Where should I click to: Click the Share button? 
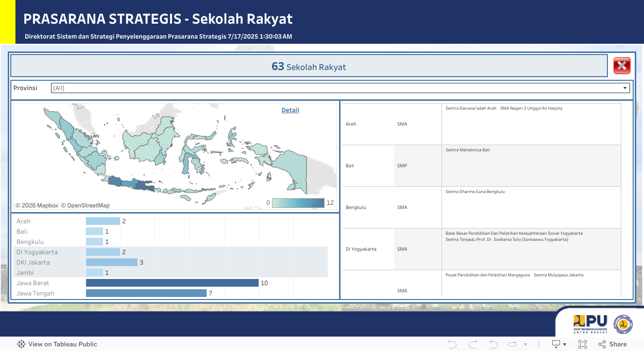pos(613,344)
